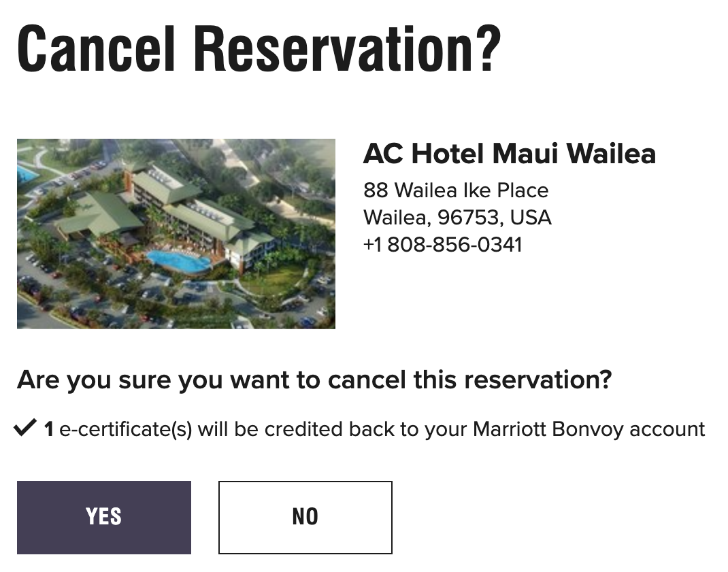
Task: Open the hotel aerial photo thumbnail
Action: (176, 233)
